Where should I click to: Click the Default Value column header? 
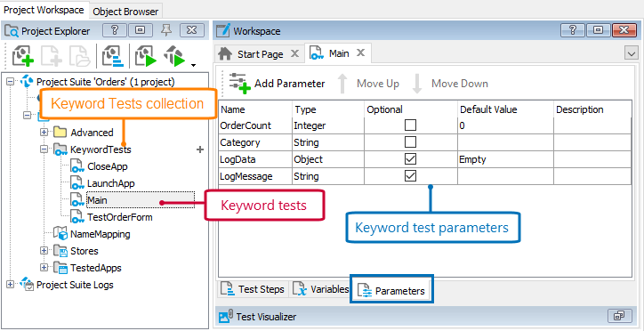(x=504, y=109)
